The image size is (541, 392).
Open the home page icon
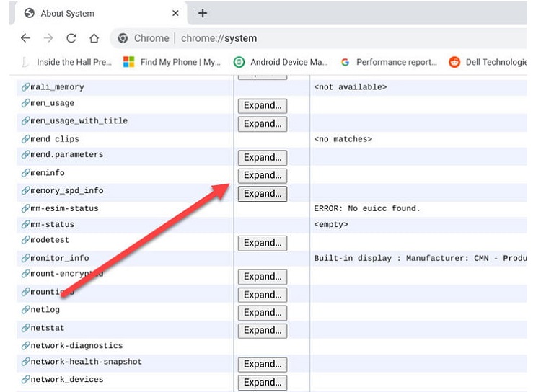[x=94, y=38]
